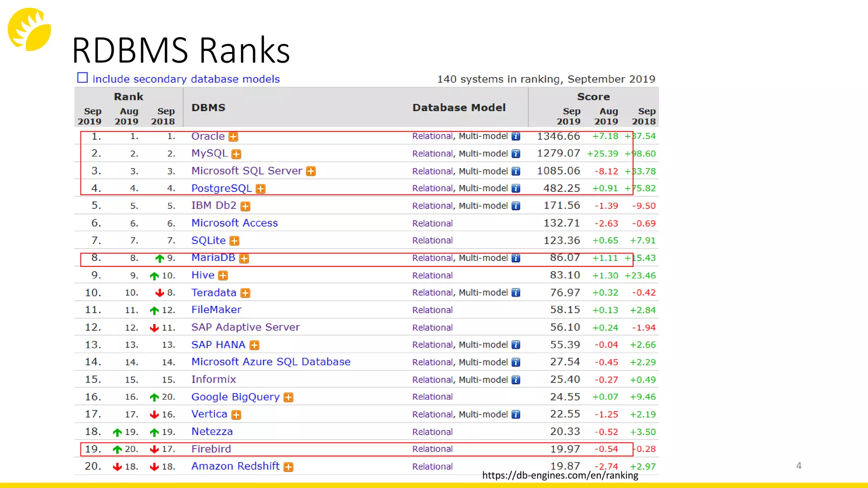The height and width of the screenshot is (488, 868).
Task: Select the Oracle score 1346.66
Action: tap(558, 136)
